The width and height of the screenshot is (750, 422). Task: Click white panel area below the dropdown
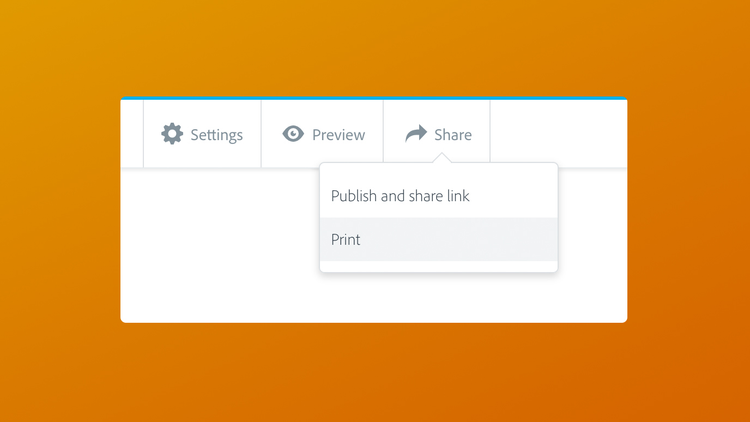[438, 298]
